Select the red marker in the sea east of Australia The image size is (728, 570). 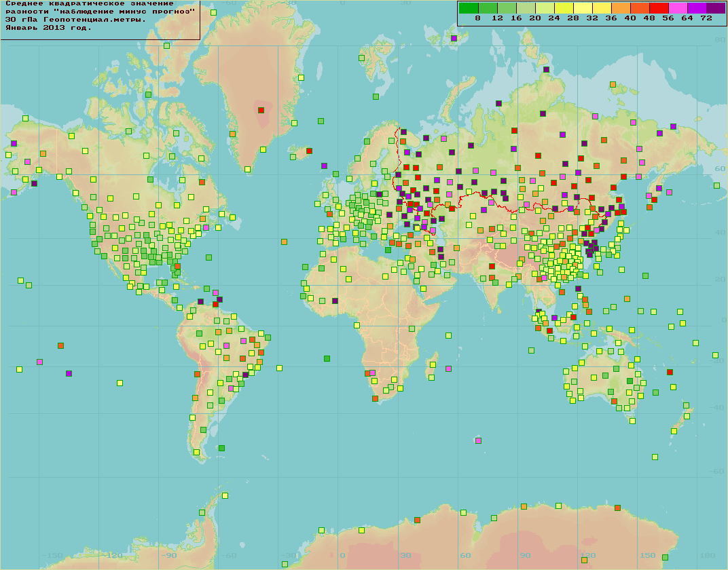pyautogui.click(x=670, y=372)
